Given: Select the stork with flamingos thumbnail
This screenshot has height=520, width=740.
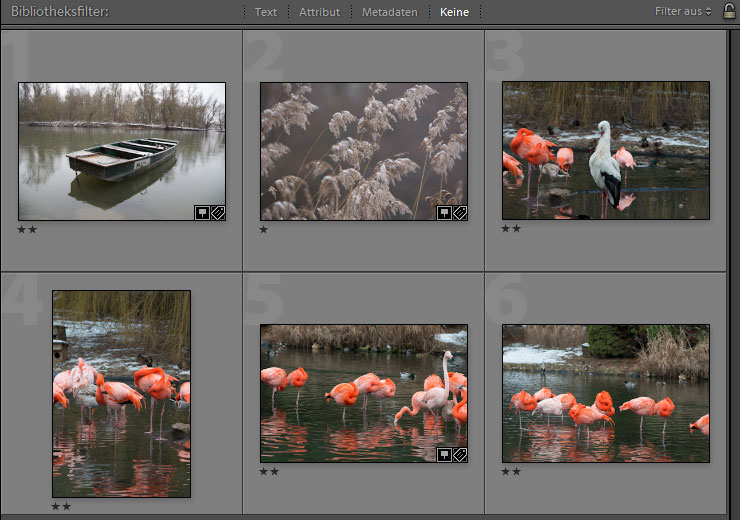Looking at the screenshot, I should click(x=605, y=150).
